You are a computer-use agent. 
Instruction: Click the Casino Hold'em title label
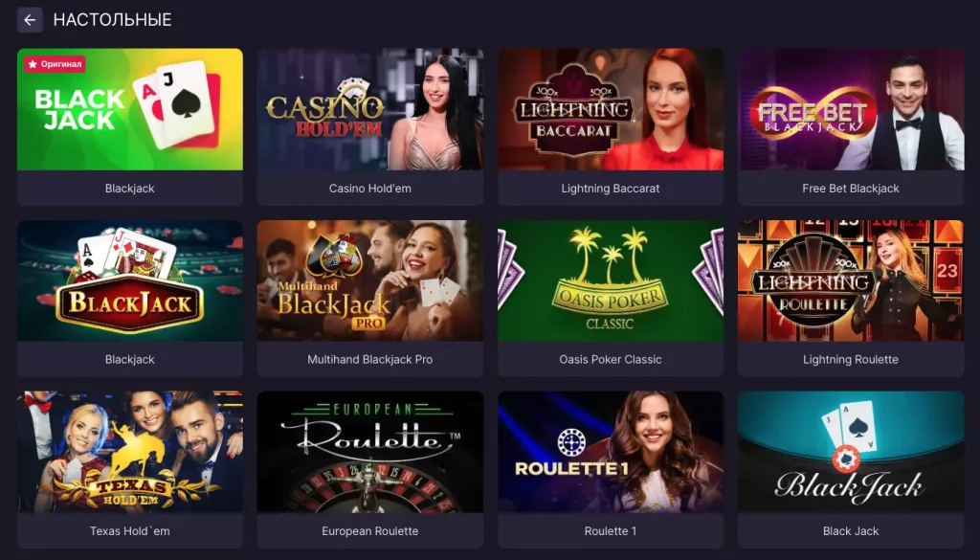tap(370, 189)
